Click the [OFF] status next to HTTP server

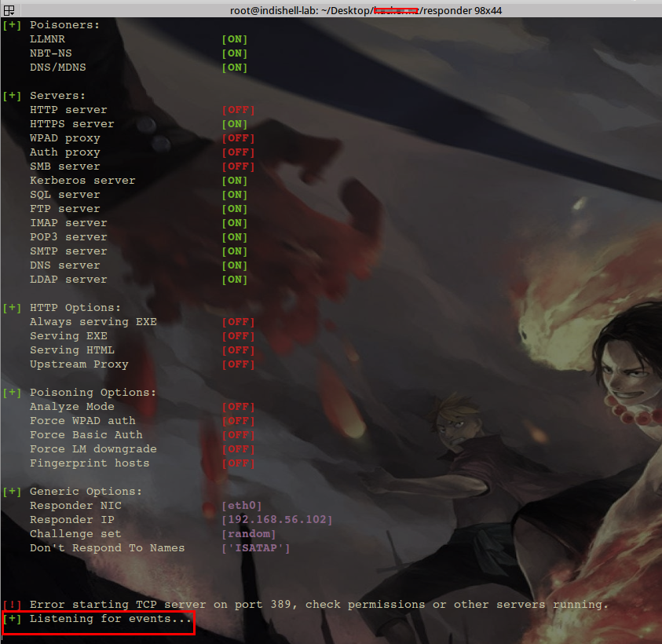(x=238, y=110)
